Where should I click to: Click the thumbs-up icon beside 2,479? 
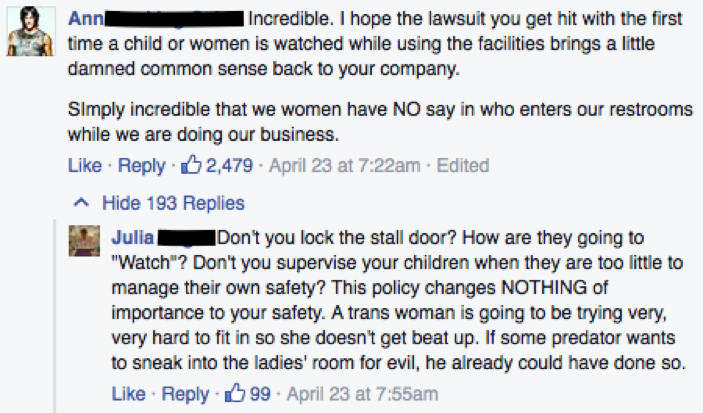(x=191, y=164)
